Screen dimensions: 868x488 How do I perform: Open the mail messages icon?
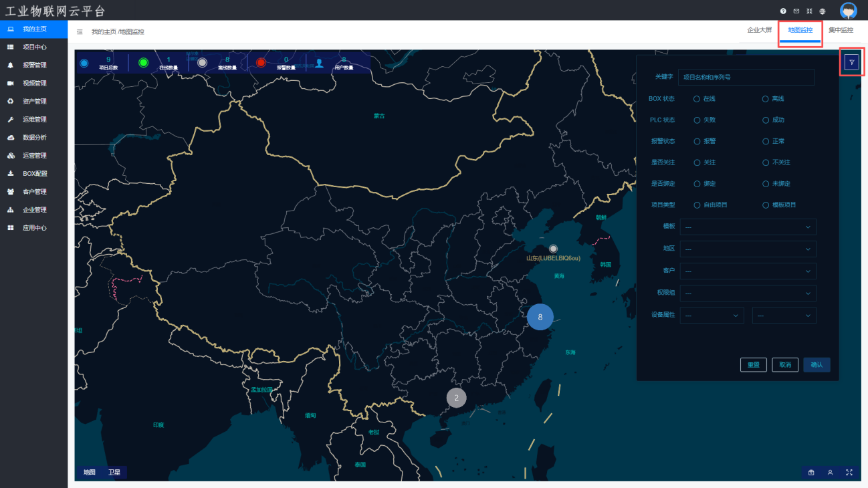[x=796, y=11]
